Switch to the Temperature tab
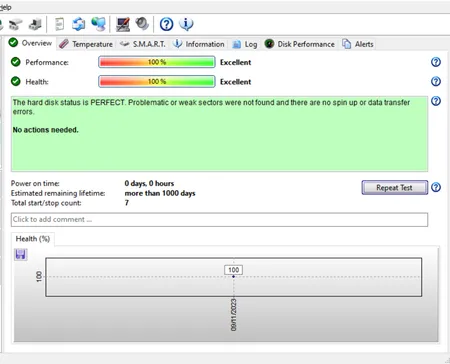450x364 pixels. [x=86, y=44]
